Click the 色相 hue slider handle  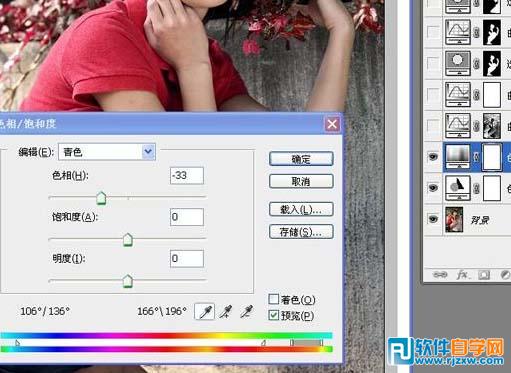pyautogui.click(x=101, y=198)
